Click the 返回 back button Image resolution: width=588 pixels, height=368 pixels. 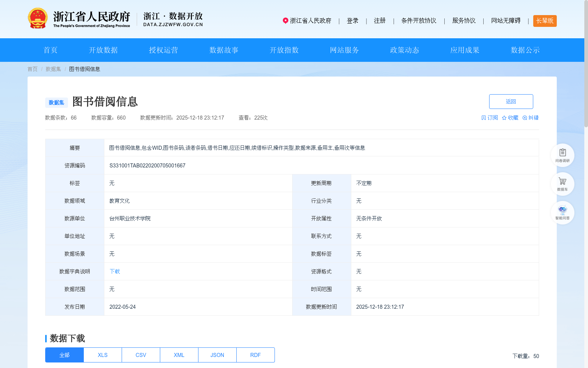click(511, 102)
